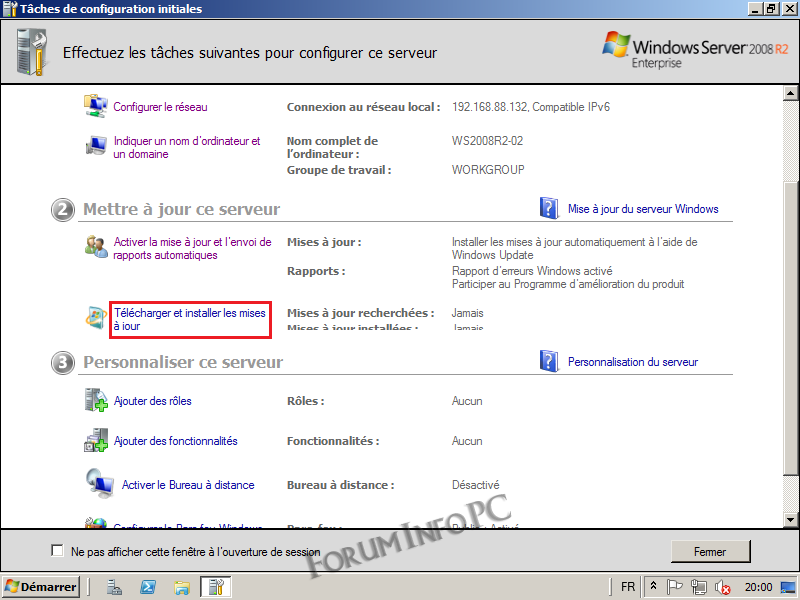Open the Ajouter des rôles link
Image resolution: width=800 pixels, height=600 pixels.
point(153,401)
